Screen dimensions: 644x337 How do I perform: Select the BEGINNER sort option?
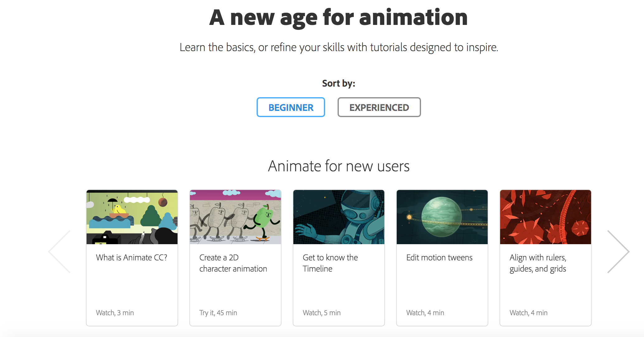tap(291, 107)
